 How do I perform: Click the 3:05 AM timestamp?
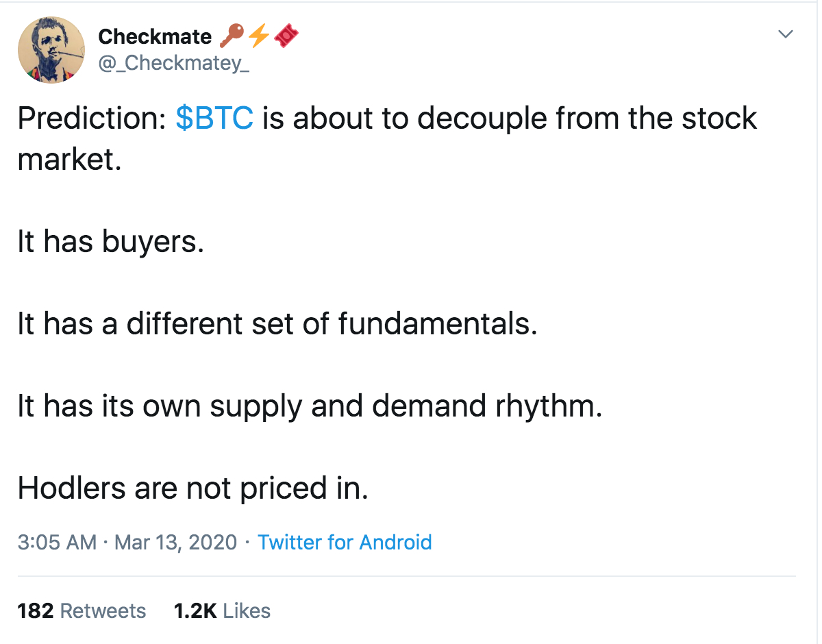[x=57, y=543]
